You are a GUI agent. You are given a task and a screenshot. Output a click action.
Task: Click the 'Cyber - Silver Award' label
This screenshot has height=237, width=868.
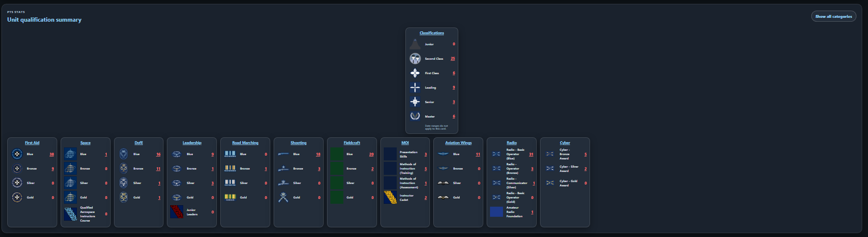point(569,169)
